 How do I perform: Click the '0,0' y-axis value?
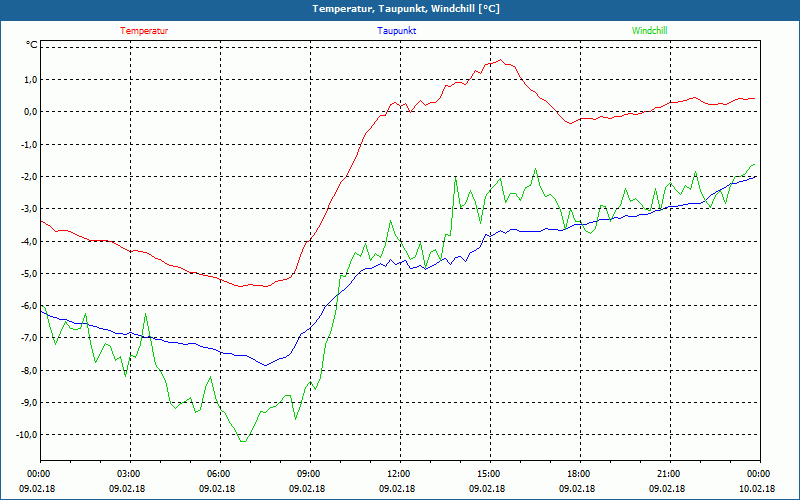(30, 112)
